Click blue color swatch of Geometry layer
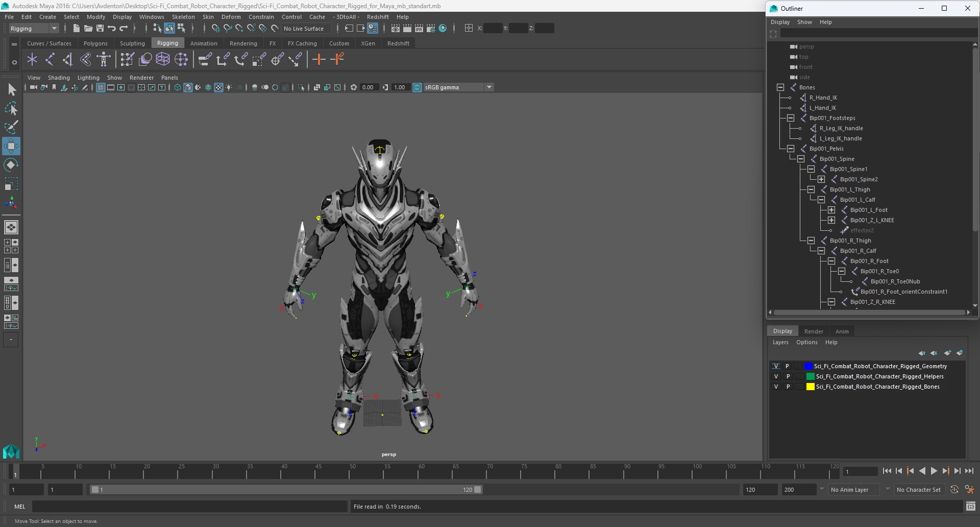This screenshot has width=980, height=527. [808, 366]
